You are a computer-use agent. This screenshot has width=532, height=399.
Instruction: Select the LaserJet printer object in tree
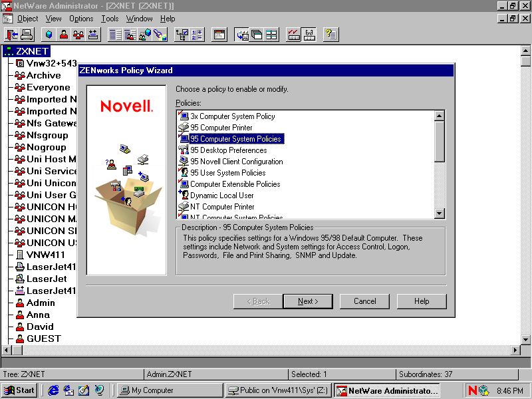tap(47, 279)
